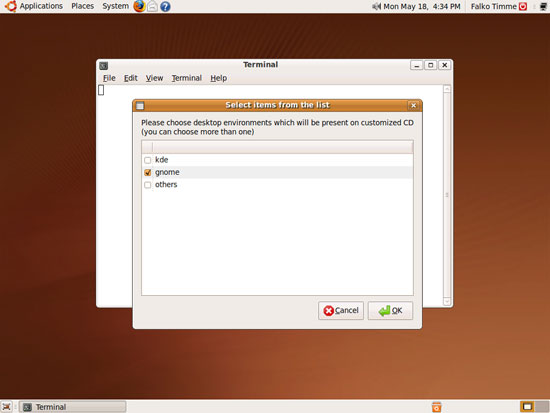Open the Terminal menu in menu bar
Image resolution: width=550 pixels, height=413 pixels.
[187, 78]
